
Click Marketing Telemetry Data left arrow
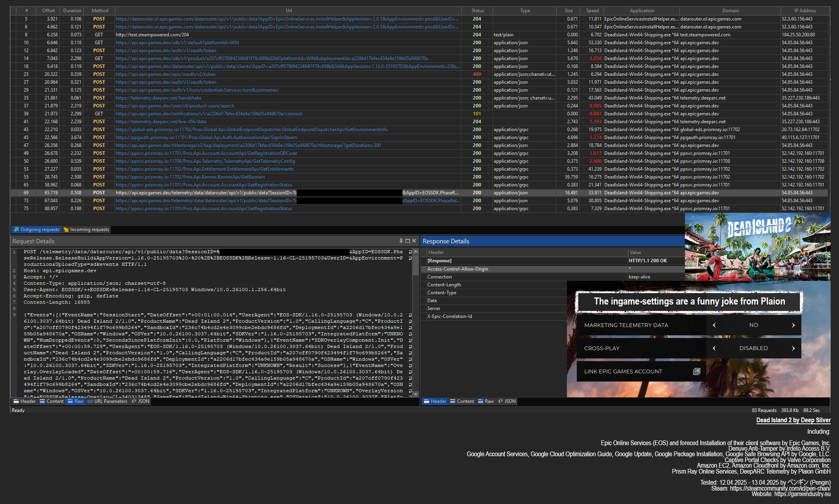[714, 325]
